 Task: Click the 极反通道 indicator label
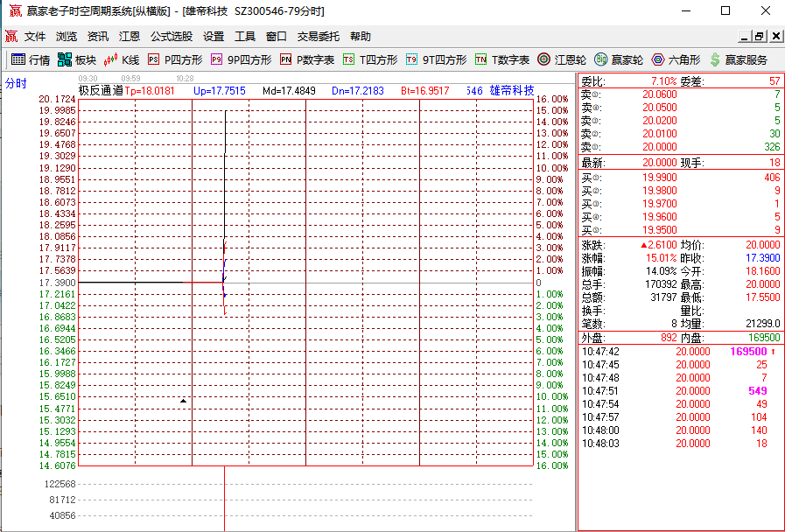[101, 91]
